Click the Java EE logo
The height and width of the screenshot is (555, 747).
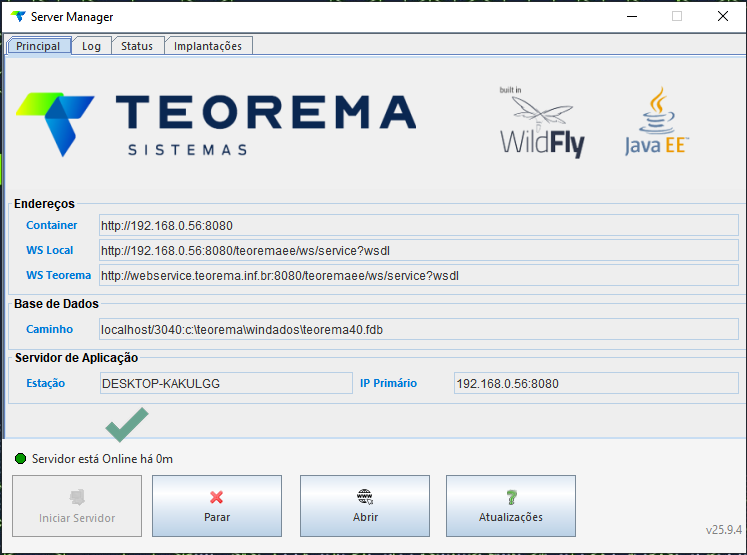click(x=657, y=121)
